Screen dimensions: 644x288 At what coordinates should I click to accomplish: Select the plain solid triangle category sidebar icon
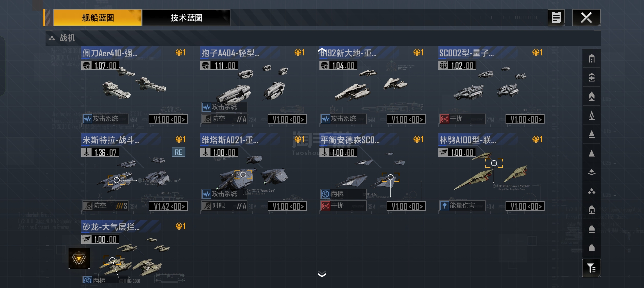[x=591, y=153]
